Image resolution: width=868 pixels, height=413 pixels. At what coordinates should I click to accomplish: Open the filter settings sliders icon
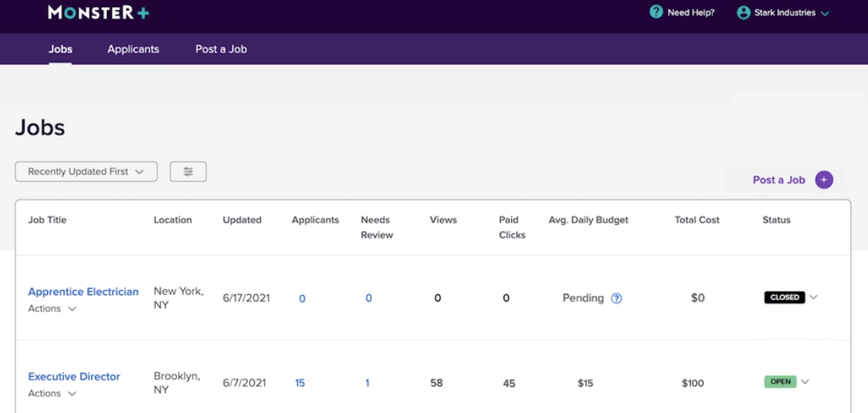(x=188, y=172)
